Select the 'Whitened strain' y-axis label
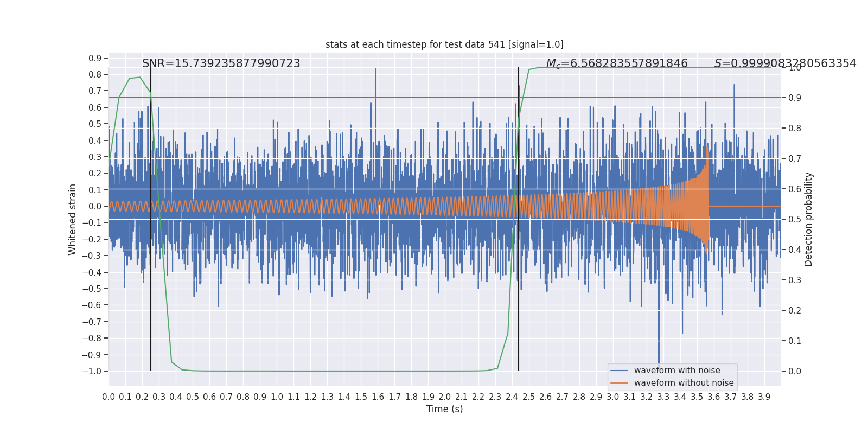This screenshot has width=868, height=434. point(73,219)
